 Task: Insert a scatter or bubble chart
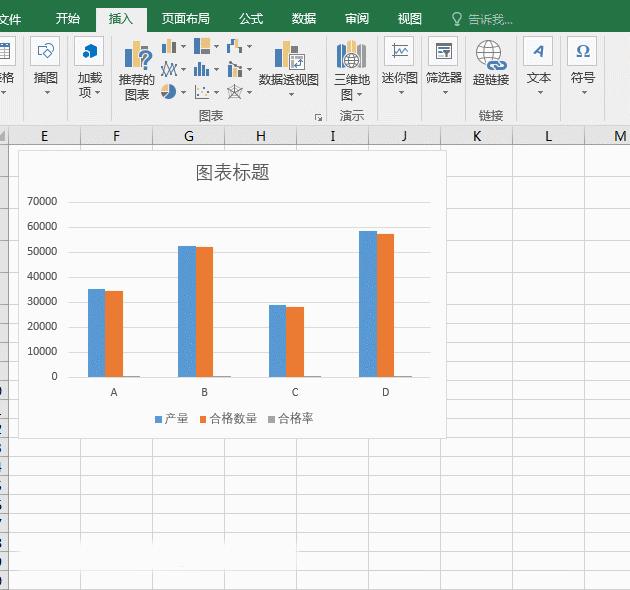(x=202, y=92)
